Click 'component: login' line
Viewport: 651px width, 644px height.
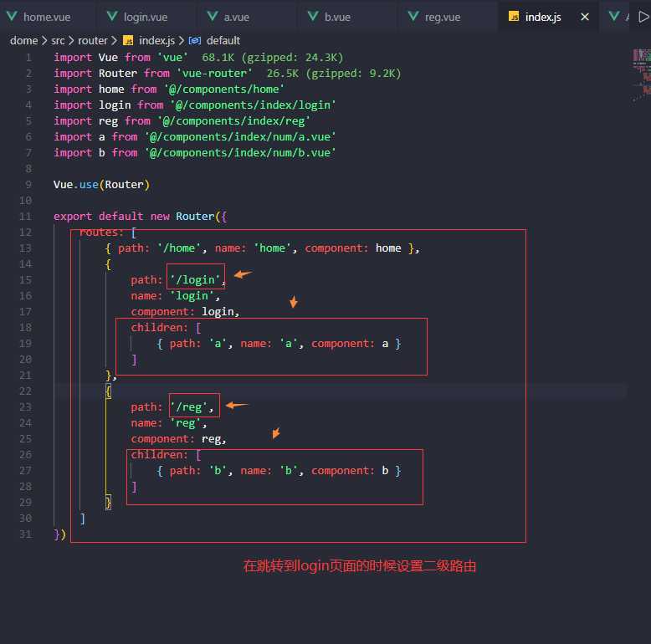[x=185, y=312]
